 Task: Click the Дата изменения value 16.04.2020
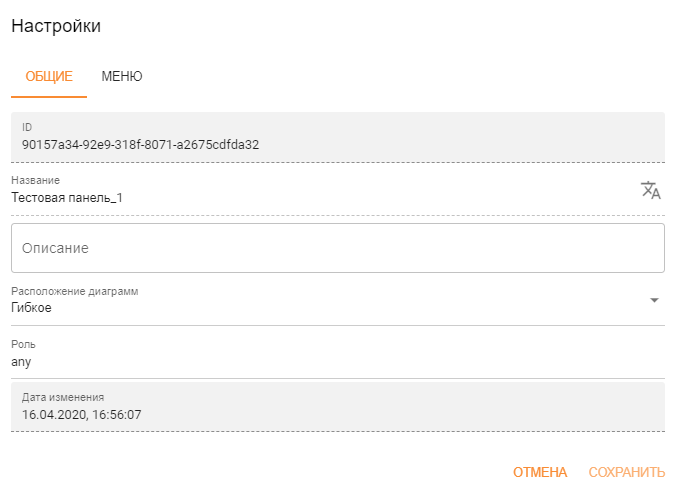tap(54, 414)
